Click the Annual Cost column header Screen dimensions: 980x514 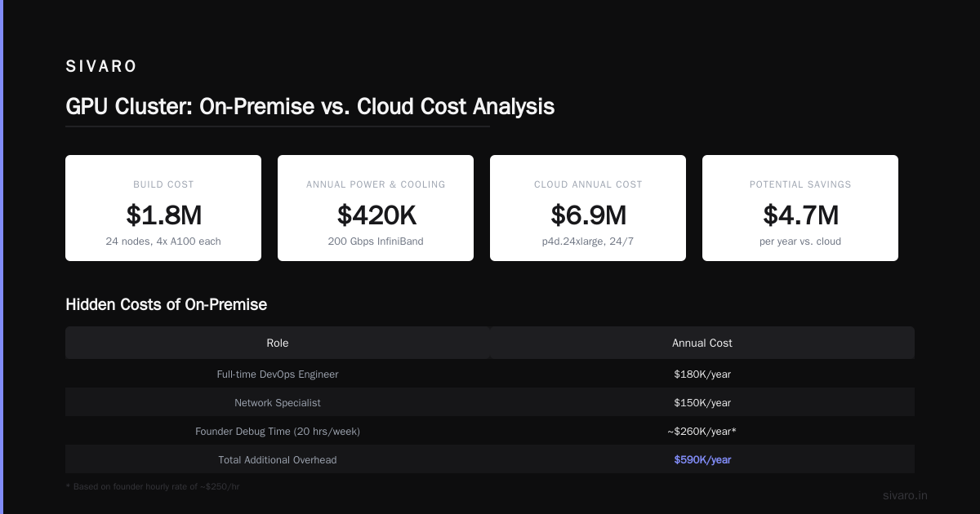[x=702, y=343]
